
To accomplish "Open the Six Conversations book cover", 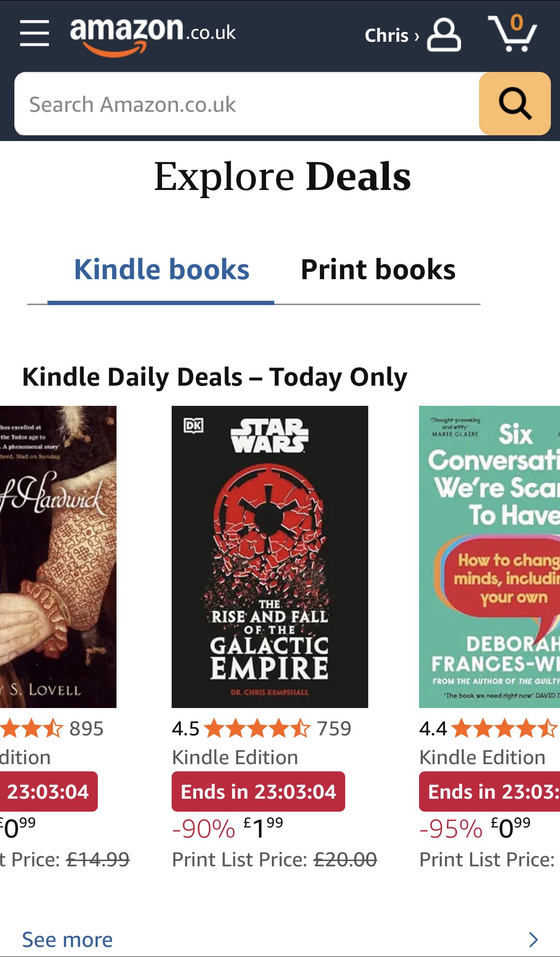I will [490, 556].
